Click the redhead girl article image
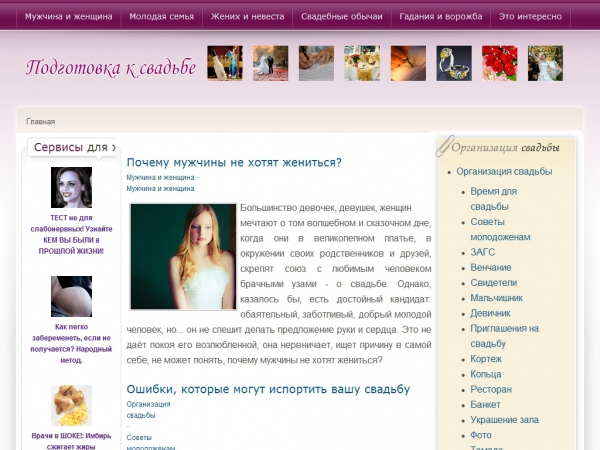This screenshot has height=450, width=600. (183, 256)
